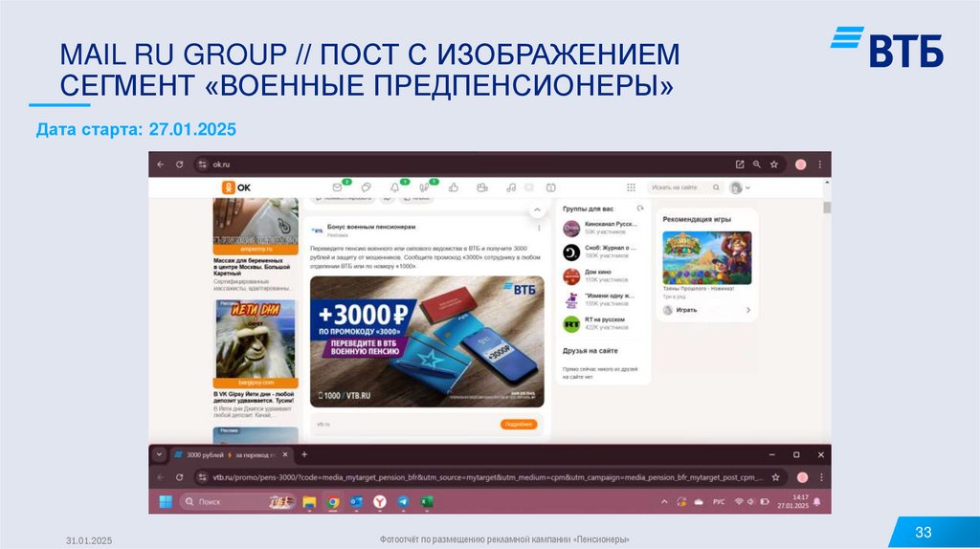
Task: Open three-dot options of the VTB ad post
Action: pos(539,228)
